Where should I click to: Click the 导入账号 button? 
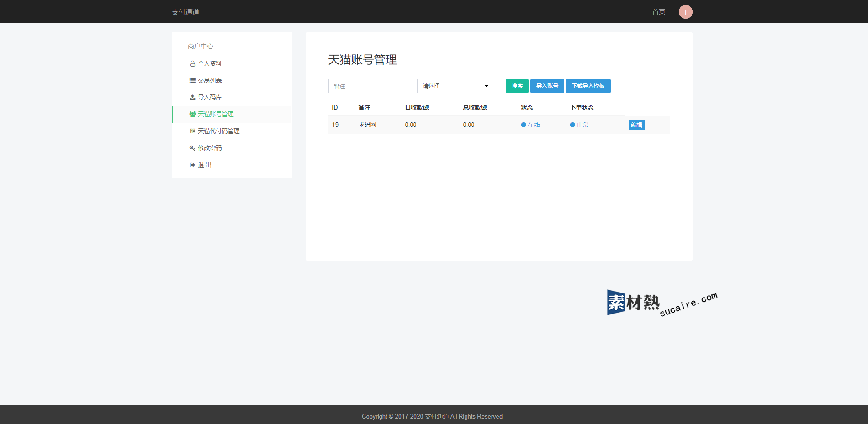point(547,86)
